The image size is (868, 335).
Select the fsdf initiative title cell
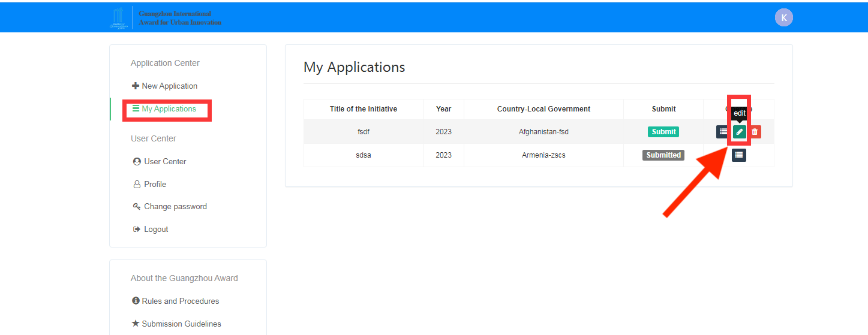pyautogui.click(x=363, y=132)
